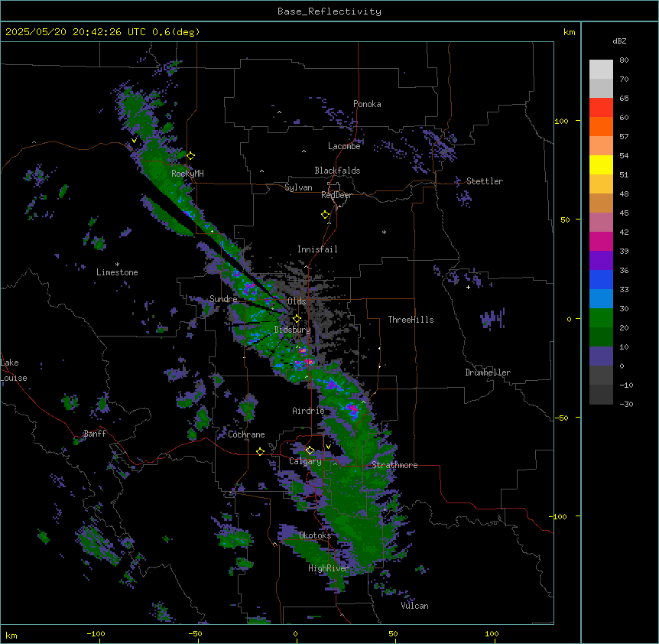The height and width of the screenshot is (644, 659).
Task: Click the yellow diamond marker above Calgary
Action: (310, 450)
